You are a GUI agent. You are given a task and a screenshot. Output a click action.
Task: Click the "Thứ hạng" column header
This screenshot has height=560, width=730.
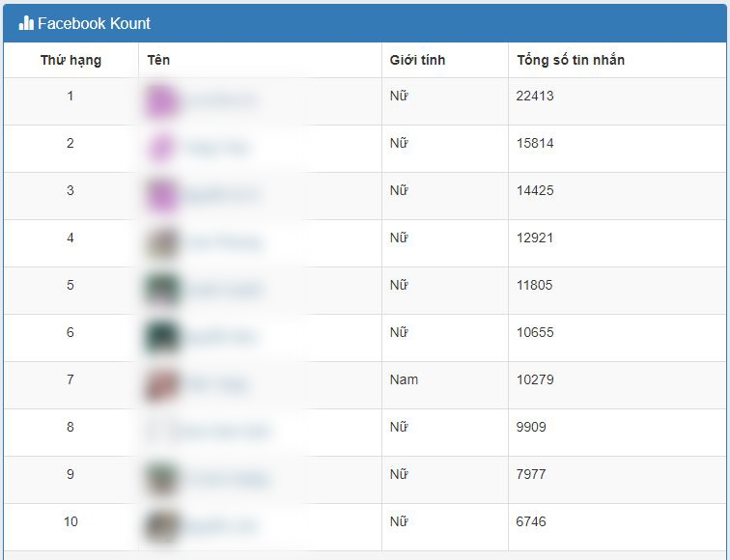70,60
